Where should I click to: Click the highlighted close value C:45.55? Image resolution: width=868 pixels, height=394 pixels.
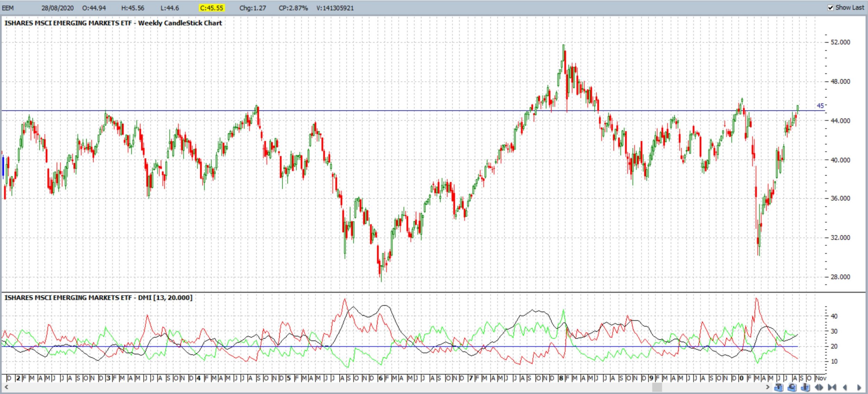coord(211,8)
